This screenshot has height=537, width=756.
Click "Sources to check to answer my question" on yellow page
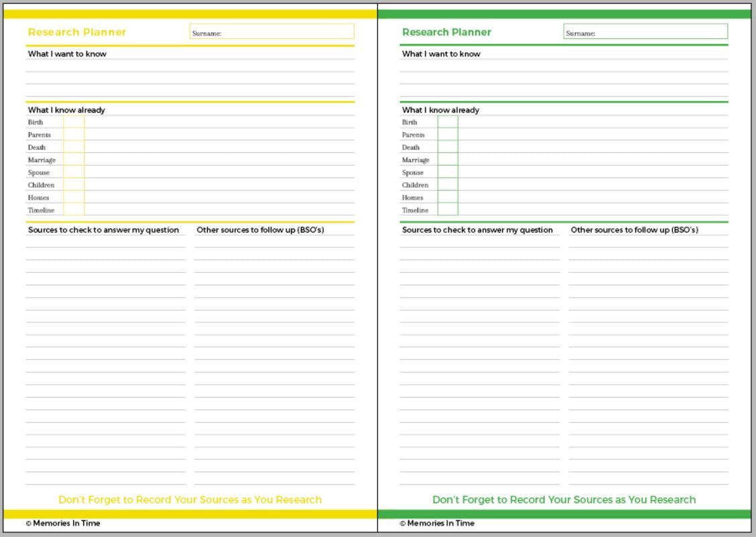click(x=103, y=230)
